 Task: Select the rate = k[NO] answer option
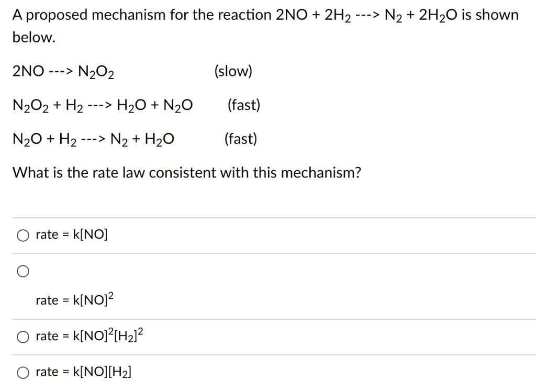(x=23, y=235)
